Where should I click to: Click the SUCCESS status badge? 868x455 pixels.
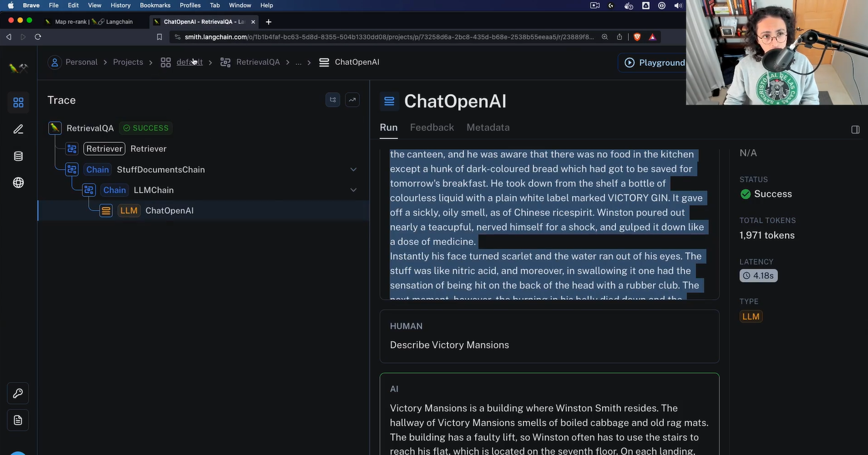point(146,128)
